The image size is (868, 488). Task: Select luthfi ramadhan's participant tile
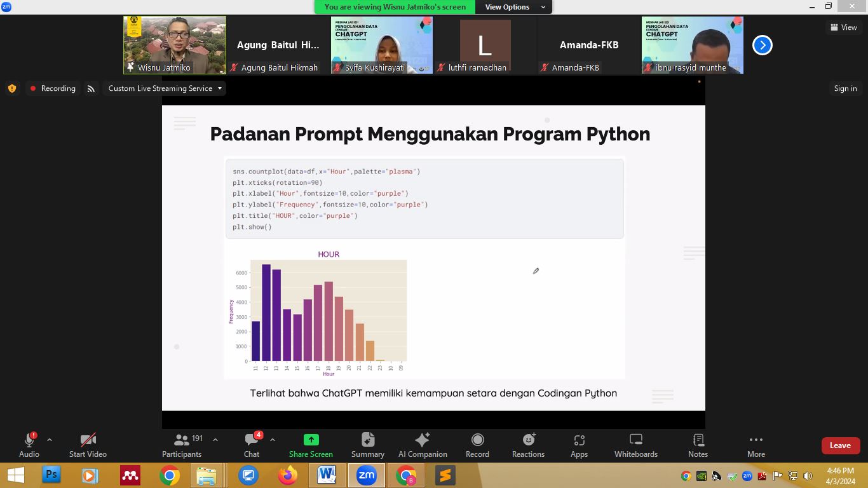(x=485, y=45)
